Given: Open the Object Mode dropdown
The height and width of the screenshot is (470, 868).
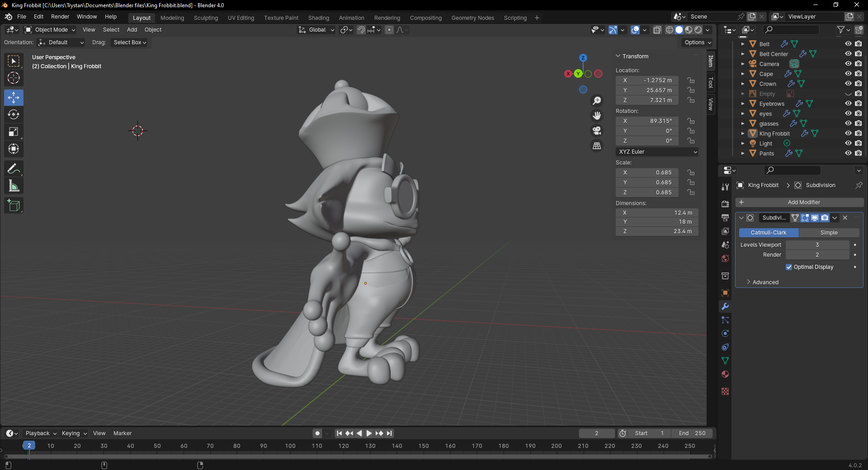Looking at the screenshot, I should [x=50, y=30].
